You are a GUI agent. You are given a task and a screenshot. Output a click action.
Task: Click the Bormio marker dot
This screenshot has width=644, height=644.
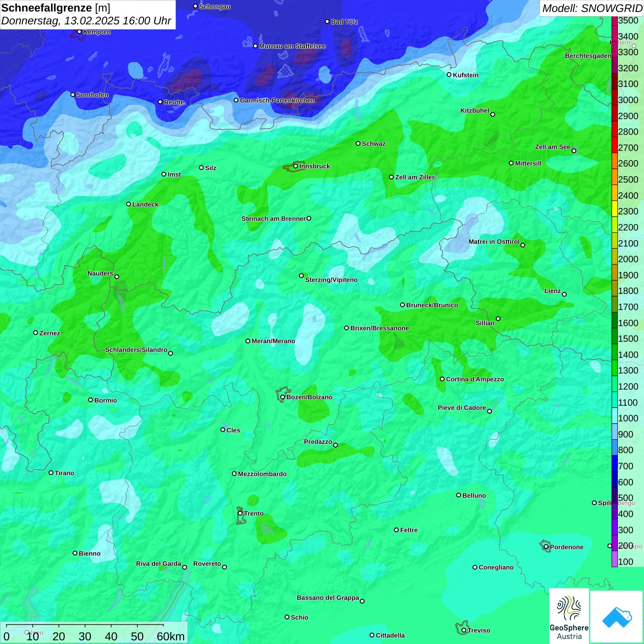(91, 400)
